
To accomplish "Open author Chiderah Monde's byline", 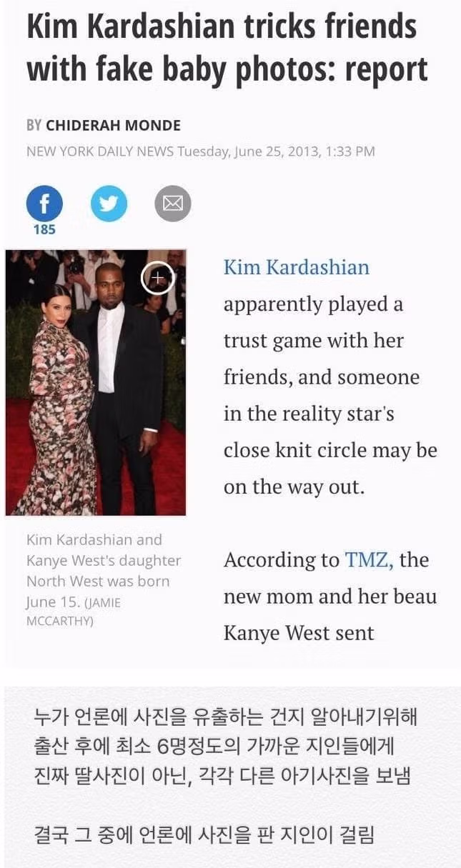I will point(113,126).
